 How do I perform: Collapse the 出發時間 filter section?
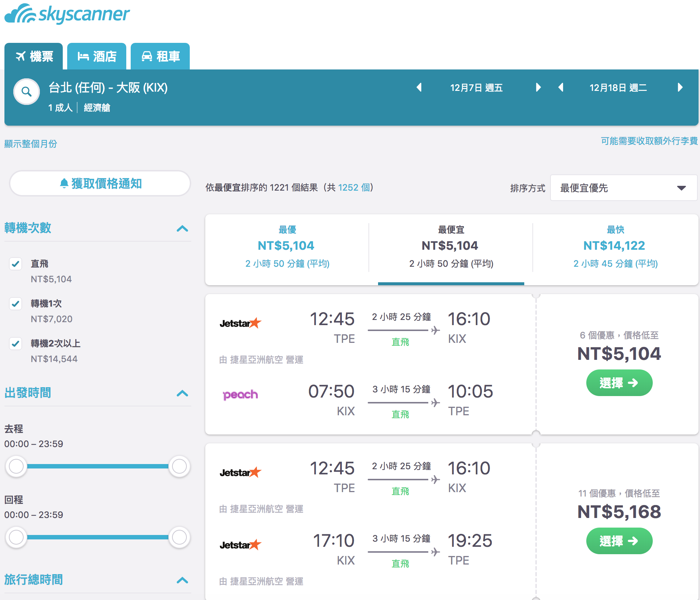click(182, 393)
